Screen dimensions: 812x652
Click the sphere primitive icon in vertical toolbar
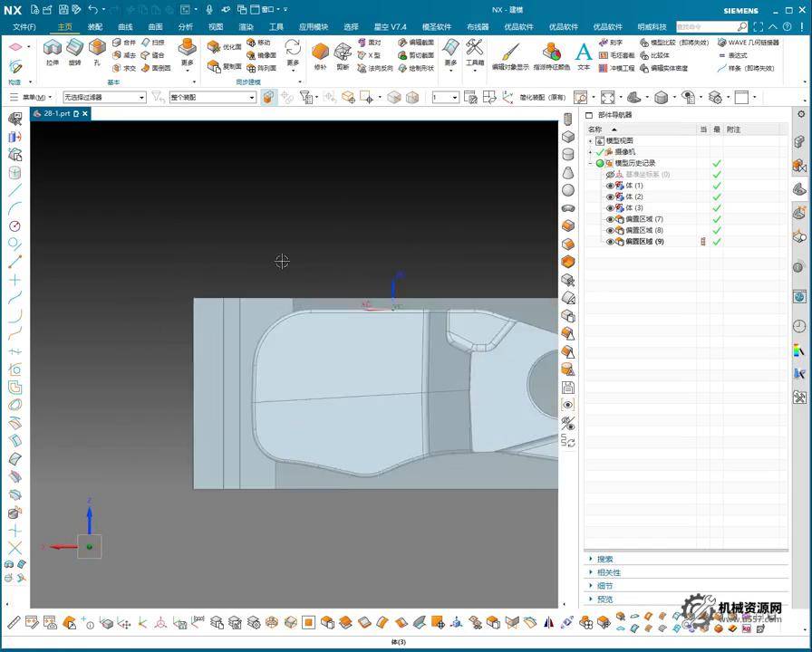pyautogui.click(x=568, y=190)
